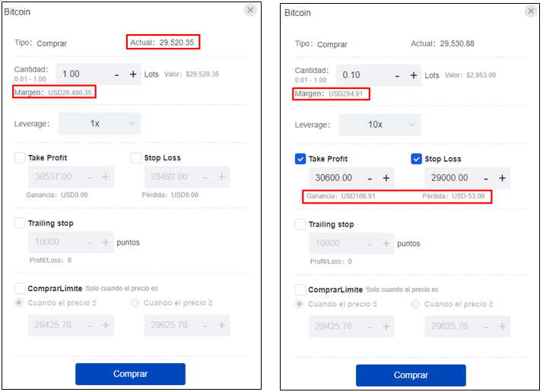Increase the 1.00 lots quantity with plus
Screen dimensions: 543x392
point(133,74)
